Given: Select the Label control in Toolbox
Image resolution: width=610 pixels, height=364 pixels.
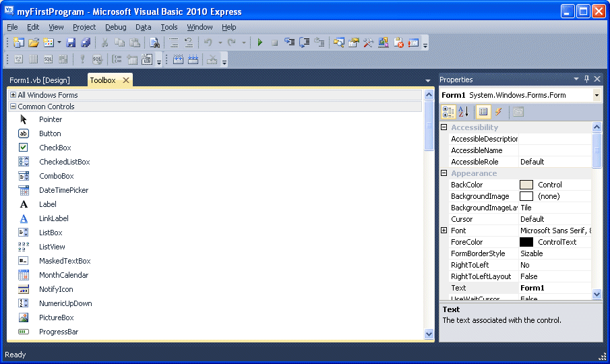Looking at the screenshot, I should tap(47, 204).
